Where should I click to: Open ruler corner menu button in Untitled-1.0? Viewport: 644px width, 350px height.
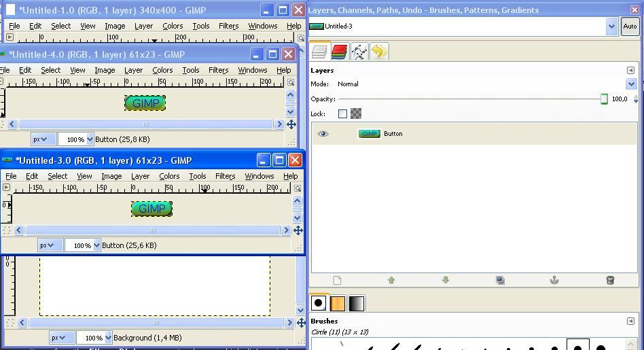[x=10, y=37]
